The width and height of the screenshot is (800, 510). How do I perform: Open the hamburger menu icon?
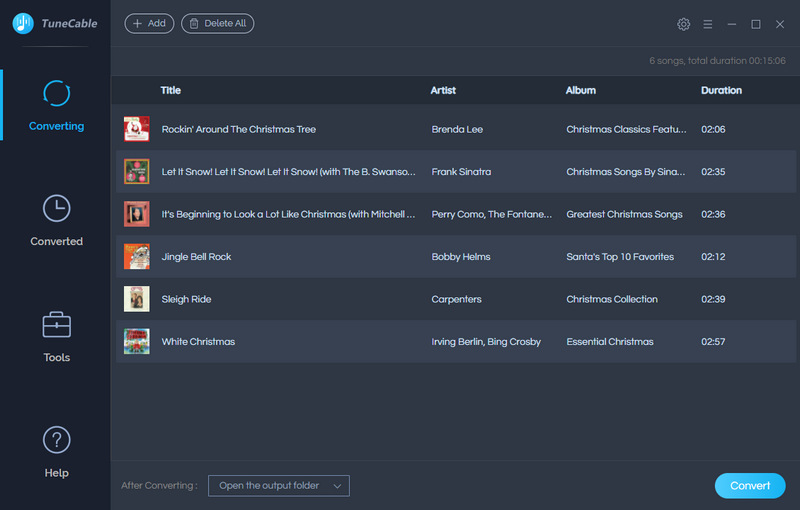click(x=707, y=24)
